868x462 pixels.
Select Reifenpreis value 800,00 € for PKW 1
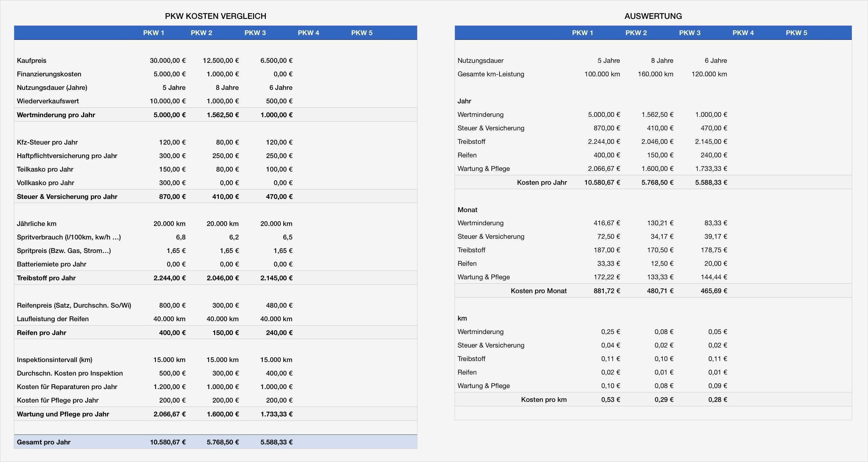[x=172, y=305]
